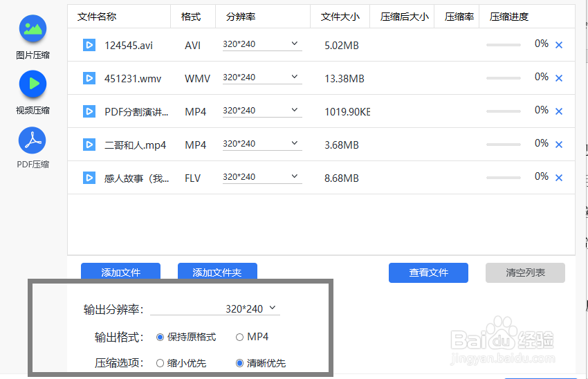This screenshot has width=588, height=379.
Task: Open the 视频压缩 video compression icon
Action: (33, 84)
